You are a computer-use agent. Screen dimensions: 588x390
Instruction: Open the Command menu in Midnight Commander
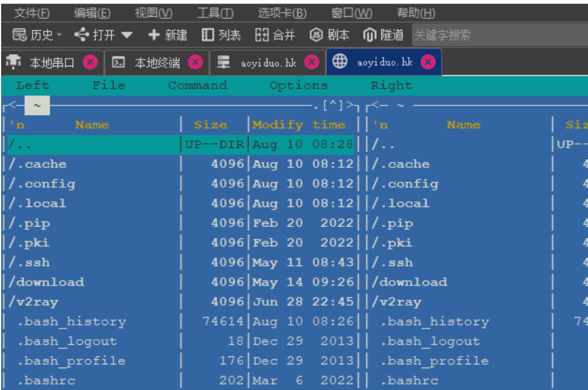198,85
